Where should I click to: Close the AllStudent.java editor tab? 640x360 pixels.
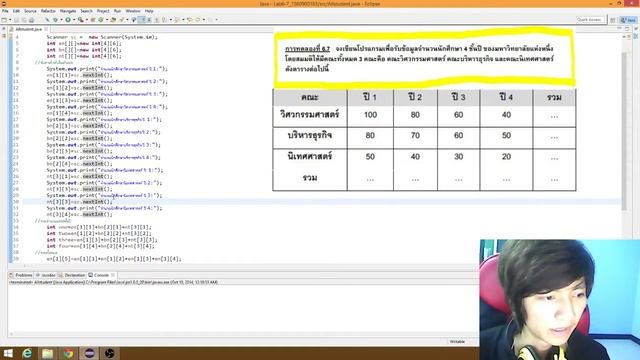(x=46, y=29)
